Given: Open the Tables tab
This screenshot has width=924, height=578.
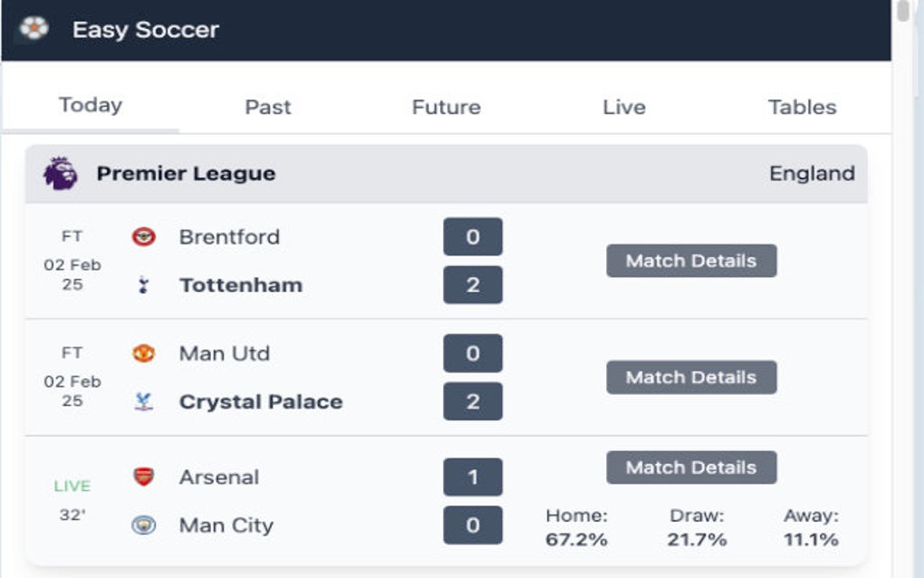Looking at the screenshot, I should click(802, 106).
